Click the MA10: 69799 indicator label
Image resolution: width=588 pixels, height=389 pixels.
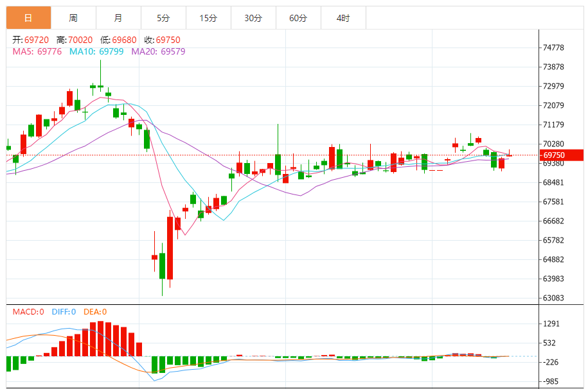point(96,51)
